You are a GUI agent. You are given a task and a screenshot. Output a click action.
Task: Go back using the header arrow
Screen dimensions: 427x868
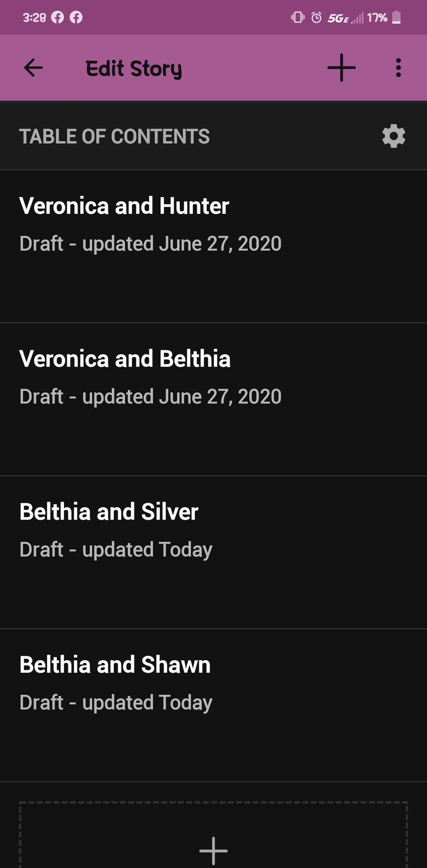tap(33, 68)
